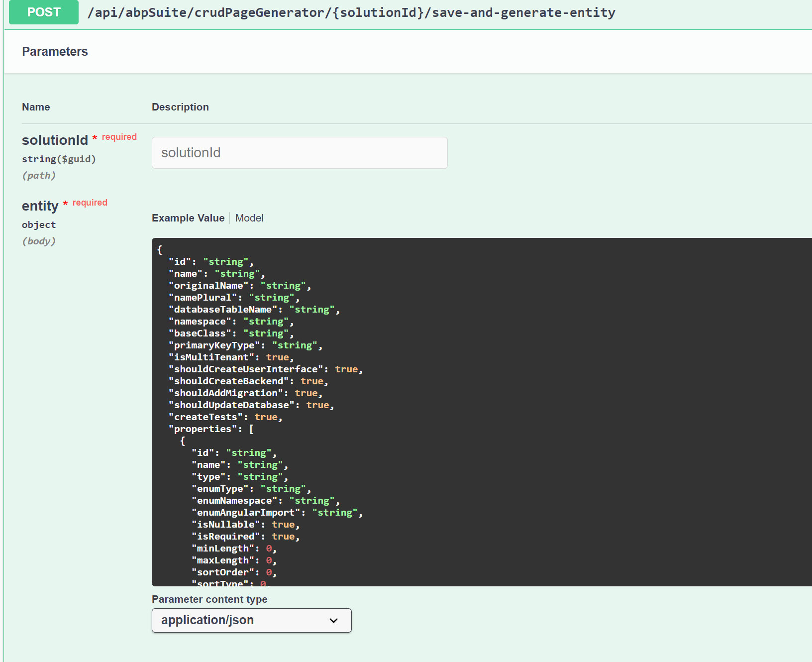Image resolution: width=812 pixels, height=662 pixels.
Task: Click the entity parameter name label
Action: (x=40, y=206)
